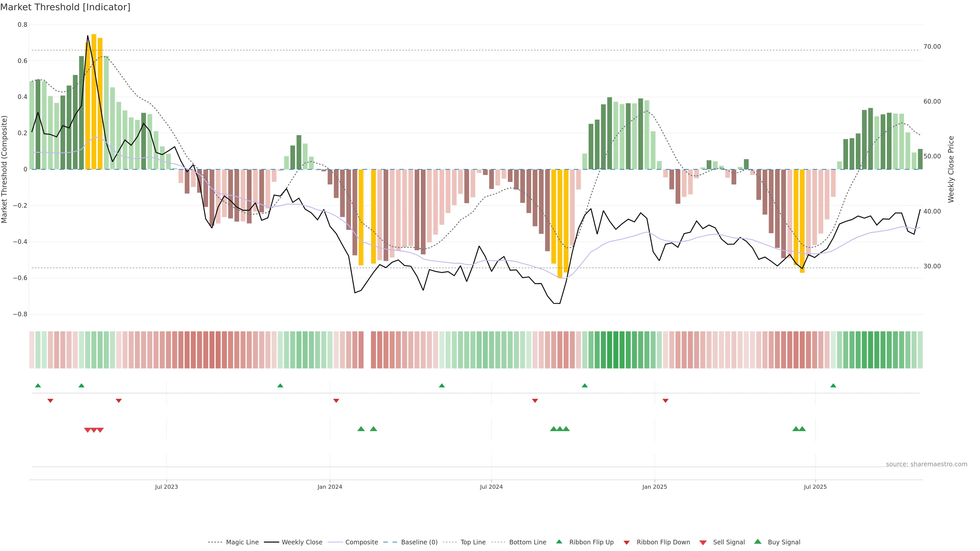Click the Weekly Close Price axis title
Viewport: 980px width, 551px height.
[x=951, y=169]
